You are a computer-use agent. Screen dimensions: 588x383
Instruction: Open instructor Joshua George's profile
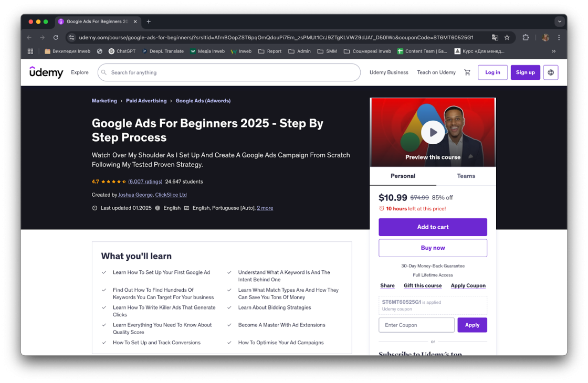pyautogui.click(x=135, y=195)
